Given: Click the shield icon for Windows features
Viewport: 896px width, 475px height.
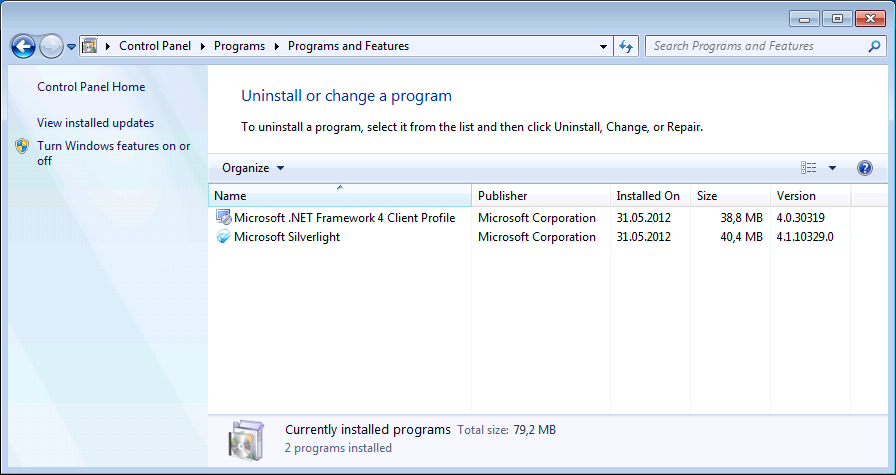Looking at the screenshot, I should click(x=22, y=146).
